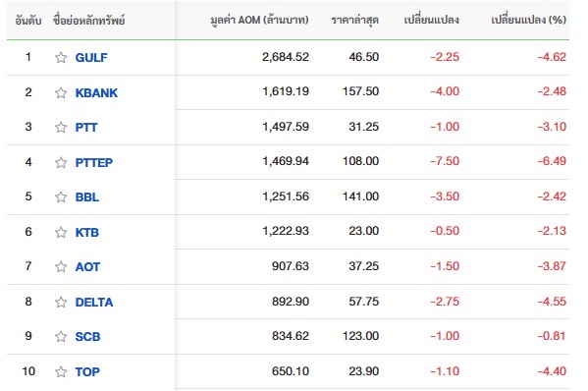Viewport: 588px width, 391px height.
Task: Add KTB to favorites via star
Action: 61,232
